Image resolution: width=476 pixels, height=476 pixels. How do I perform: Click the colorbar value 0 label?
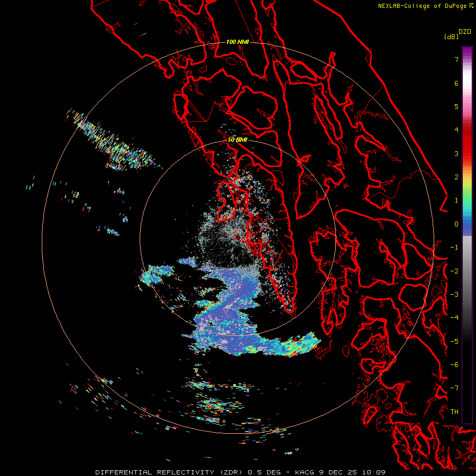456,224
